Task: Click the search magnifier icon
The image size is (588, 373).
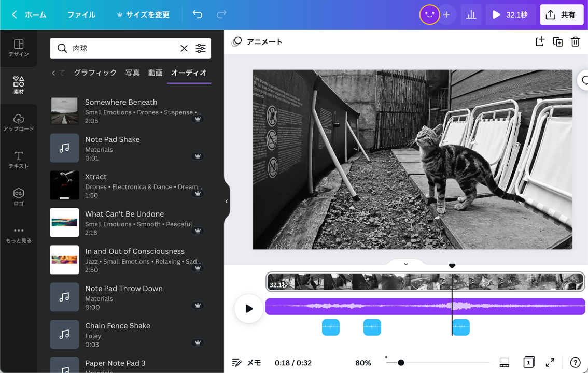Action: [x=62, y=48]
